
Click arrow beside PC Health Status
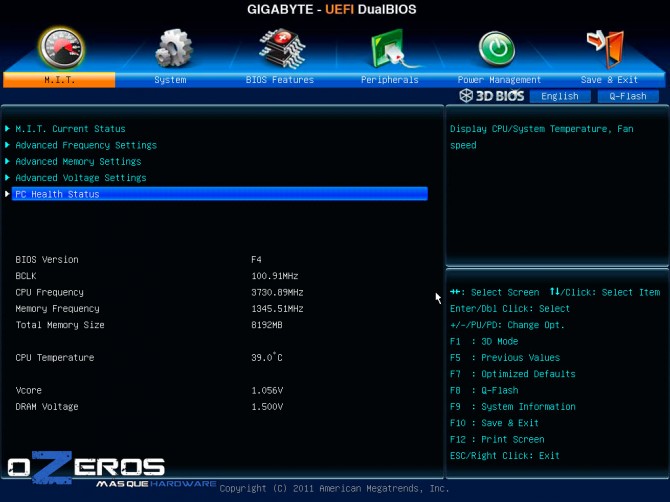pos(7,194)
